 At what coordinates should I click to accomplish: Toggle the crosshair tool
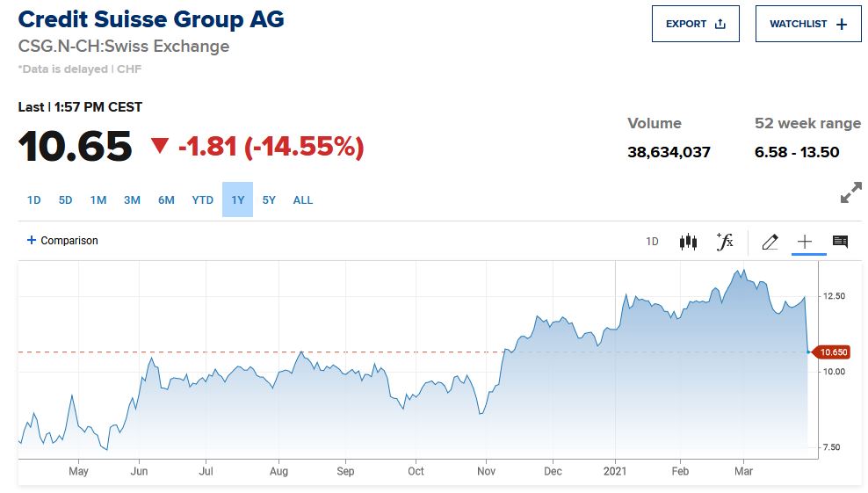[x=805, y=242]
